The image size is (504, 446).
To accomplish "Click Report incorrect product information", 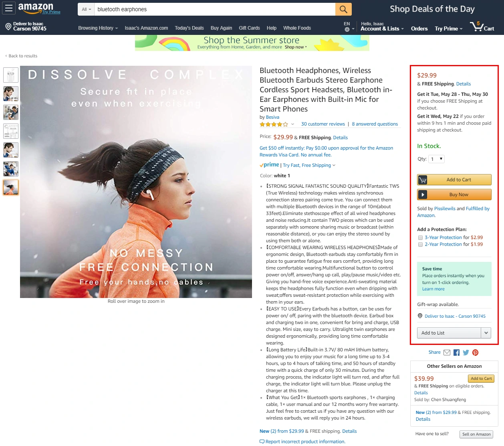I will point(305,442).
